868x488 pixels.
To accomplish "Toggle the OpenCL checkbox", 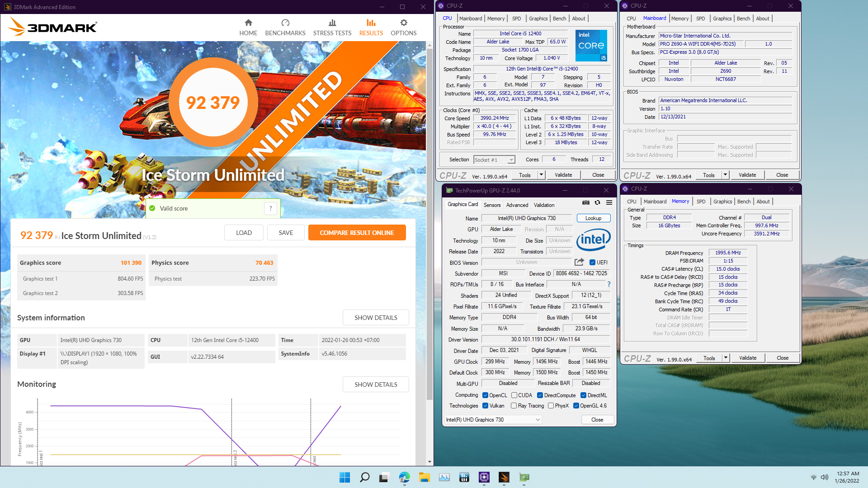I will pyautogui.click(x=485, y=395).
